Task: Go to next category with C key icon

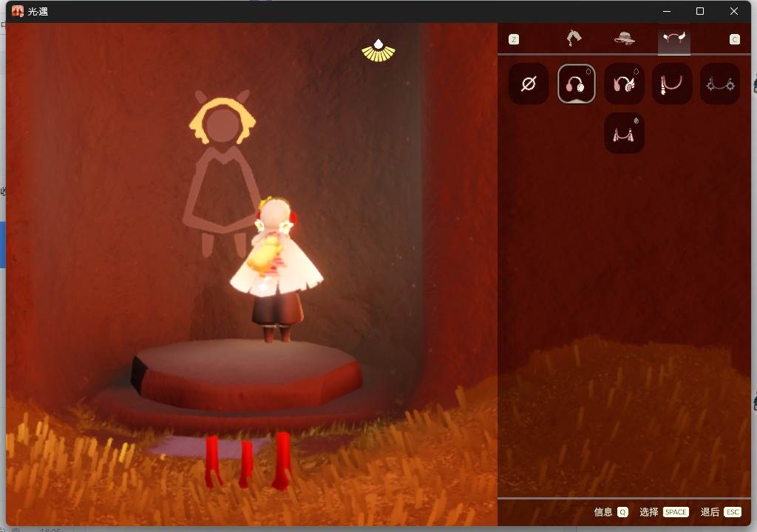Action: tap(734, 39)
